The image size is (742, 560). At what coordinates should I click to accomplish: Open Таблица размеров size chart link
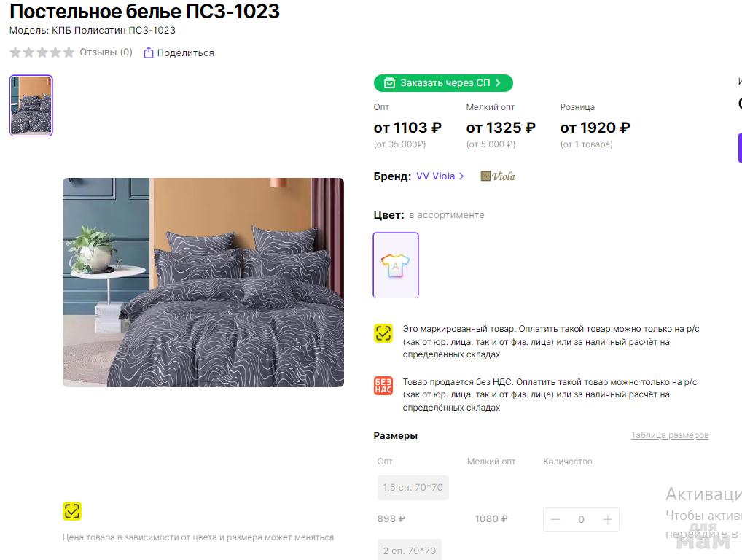coord(669,435)
